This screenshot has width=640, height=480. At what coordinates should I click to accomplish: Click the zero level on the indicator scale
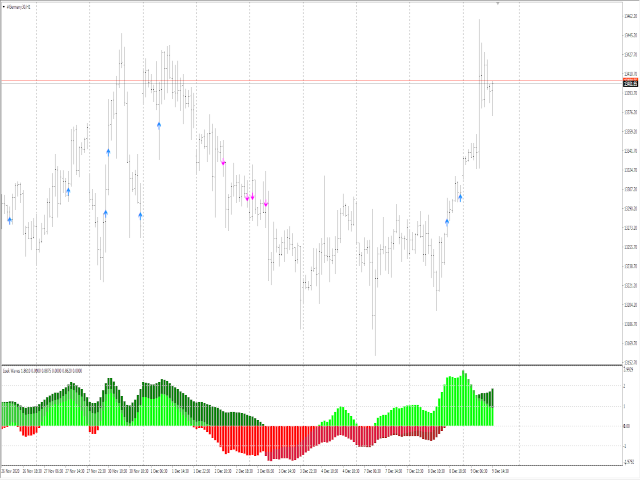(627, 426)
